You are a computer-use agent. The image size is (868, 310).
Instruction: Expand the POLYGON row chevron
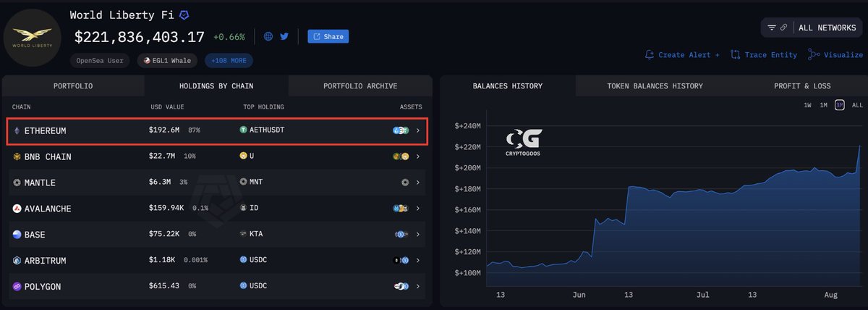[x=418, y=287]
